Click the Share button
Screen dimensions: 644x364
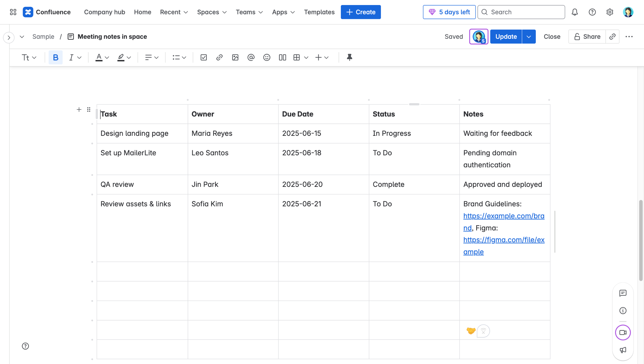(x=587, y=37)
